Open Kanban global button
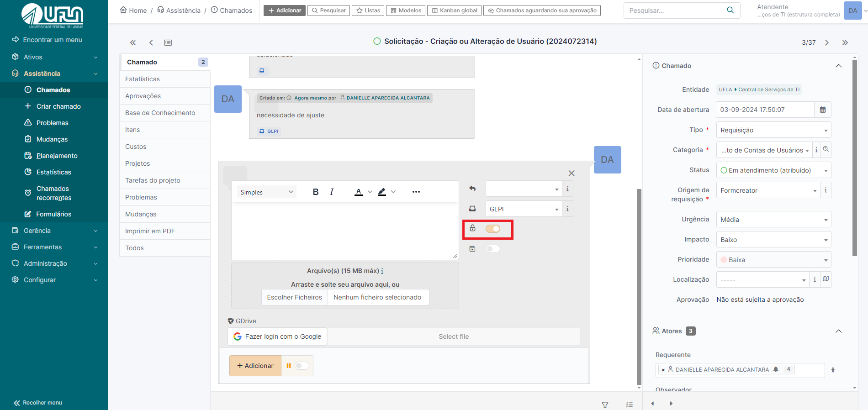868x410 pixels. [x=455, y=11]
